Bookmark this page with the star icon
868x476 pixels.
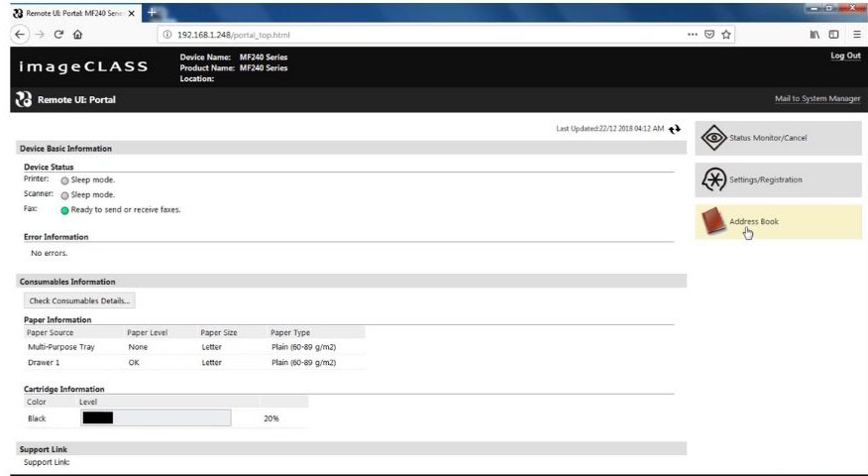pyautogui.click(x=726, y=35)
